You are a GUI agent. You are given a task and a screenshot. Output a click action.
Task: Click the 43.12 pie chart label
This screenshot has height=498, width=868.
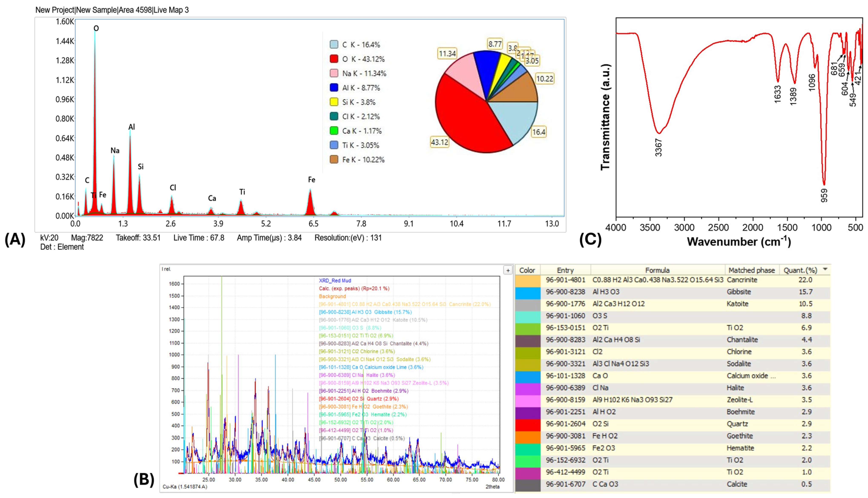440,142
